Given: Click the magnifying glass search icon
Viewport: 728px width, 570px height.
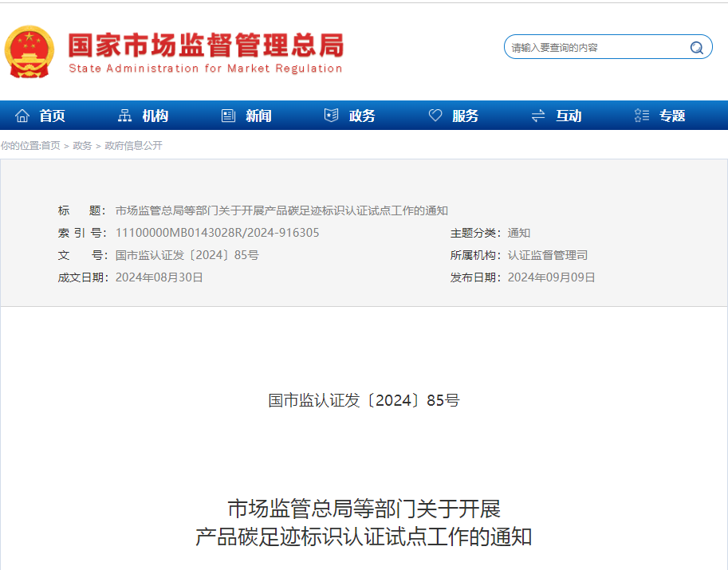Looking at the screenshot, I should tap(696, 48).
